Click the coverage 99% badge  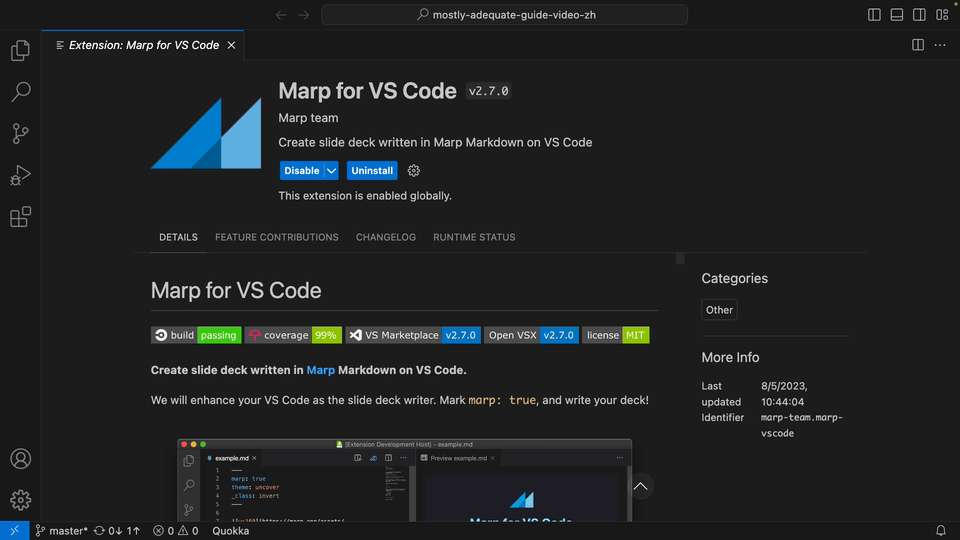click(293, 336)
